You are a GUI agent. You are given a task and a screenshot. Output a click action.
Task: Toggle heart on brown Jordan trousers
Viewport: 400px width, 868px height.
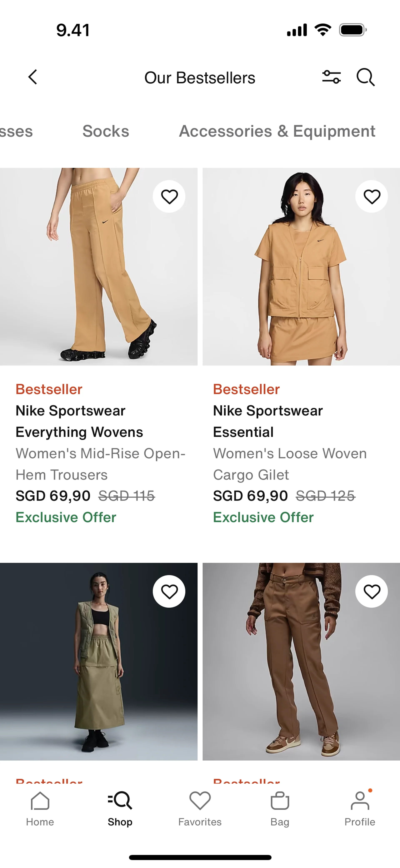(x=371, y=591)
